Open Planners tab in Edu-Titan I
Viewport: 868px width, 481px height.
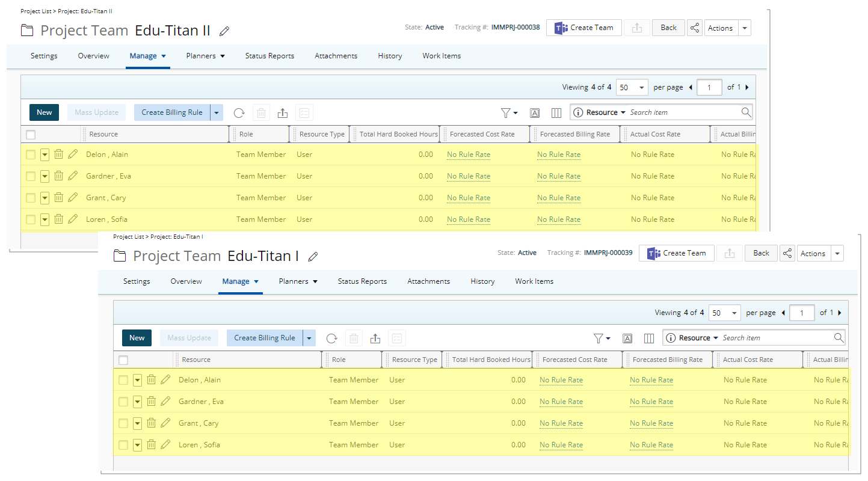click(x=298, y=281)
